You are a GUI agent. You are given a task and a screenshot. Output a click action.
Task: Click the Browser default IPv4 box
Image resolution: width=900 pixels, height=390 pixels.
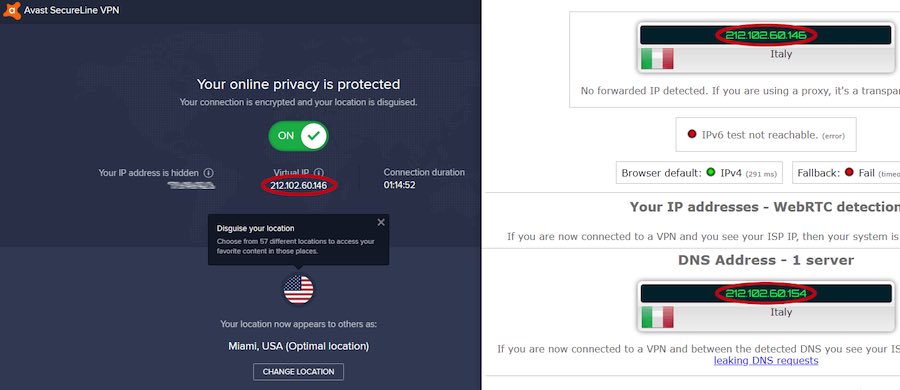click(699, 172)
